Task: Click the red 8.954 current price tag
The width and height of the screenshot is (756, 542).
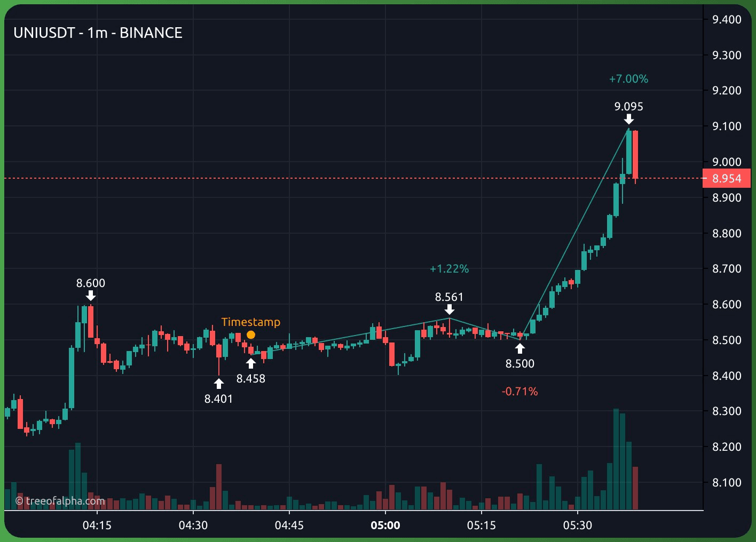Action: [x=727, y=179]
